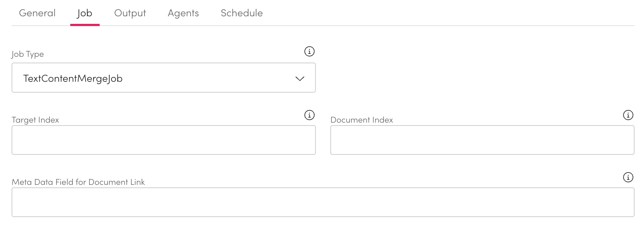Select the Schedule tab
The height and width of the screenshot is (225, 644).
[242, 13]
